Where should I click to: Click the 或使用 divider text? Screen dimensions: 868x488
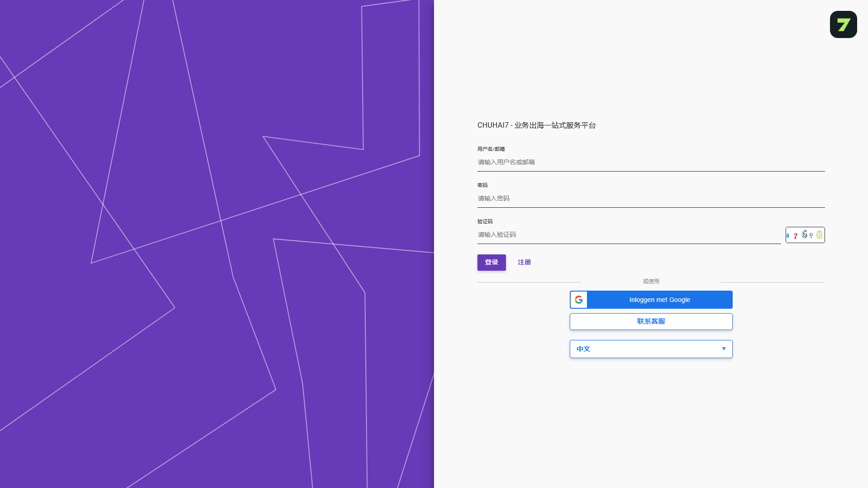[651, 282]
